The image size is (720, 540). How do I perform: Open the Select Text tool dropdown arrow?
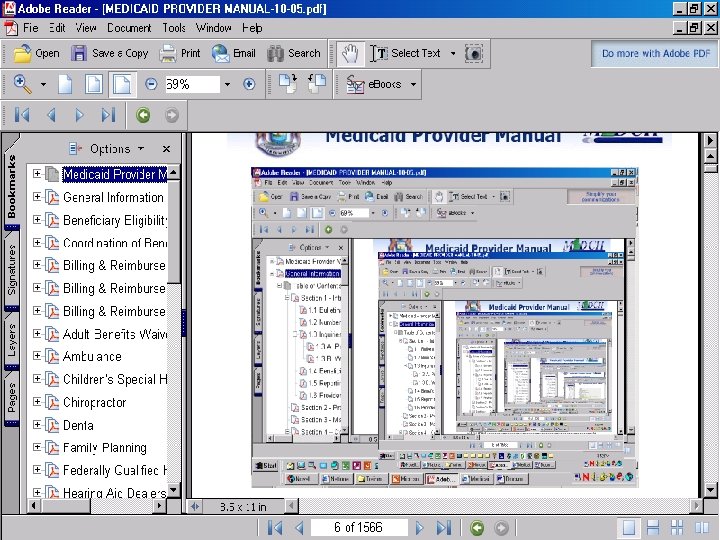coord(453,54)
